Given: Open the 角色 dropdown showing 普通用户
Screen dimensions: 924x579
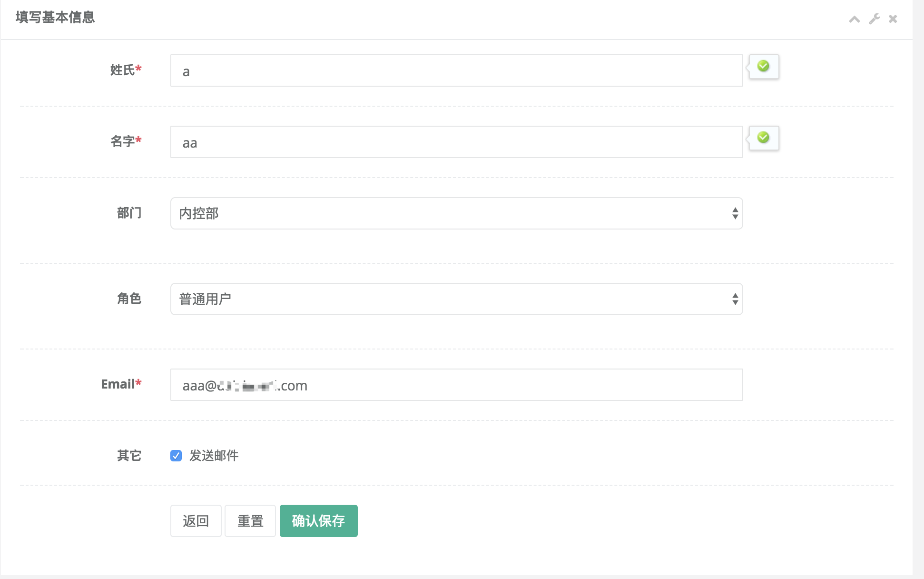Looking at the screenshot, I should coord(457,299).
